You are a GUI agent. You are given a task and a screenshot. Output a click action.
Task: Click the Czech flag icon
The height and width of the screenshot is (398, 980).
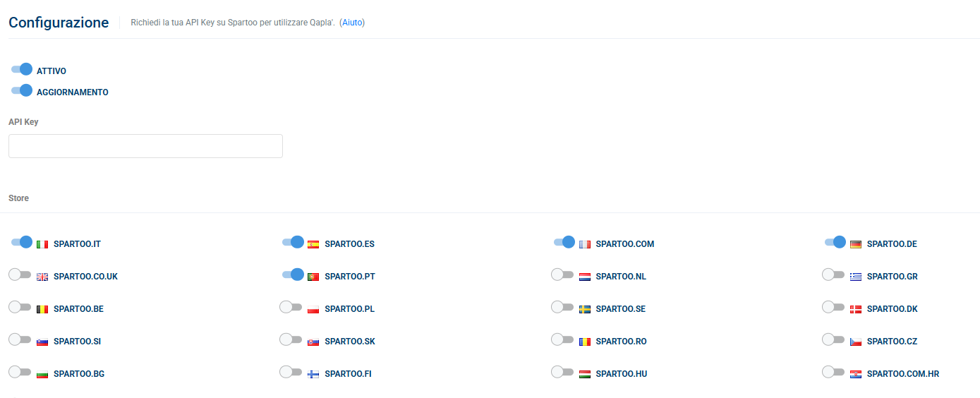(x=856, y=342)
